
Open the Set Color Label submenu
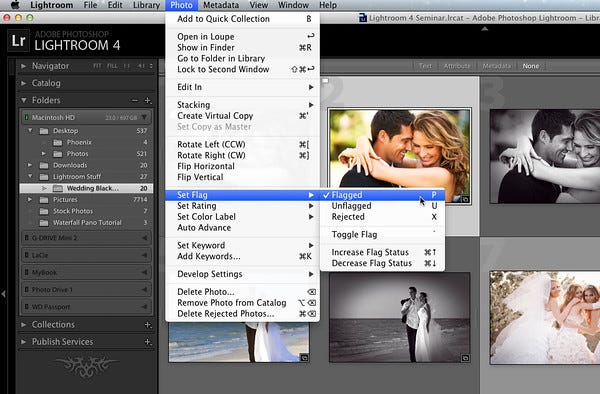pos(243,217)
